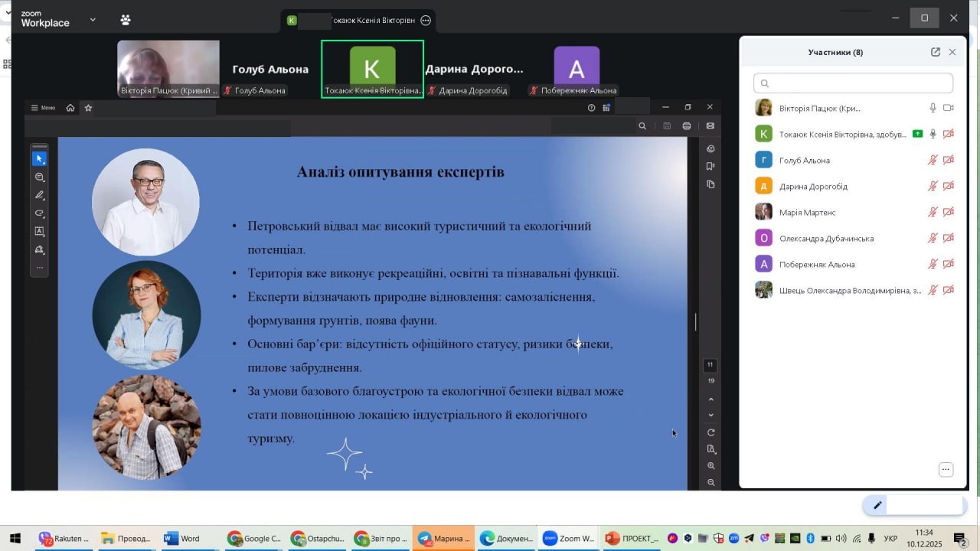Open the search magnifier in the PDF viewer
This screenshot has width=980, height=551.
coord(642,126)
